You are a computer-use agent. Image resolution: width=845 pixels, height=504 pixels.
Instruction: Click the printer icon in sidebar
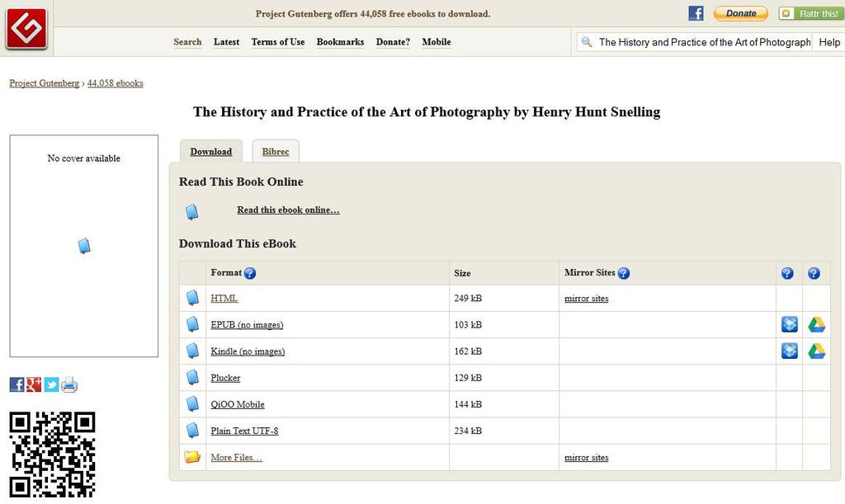[69, 384]
